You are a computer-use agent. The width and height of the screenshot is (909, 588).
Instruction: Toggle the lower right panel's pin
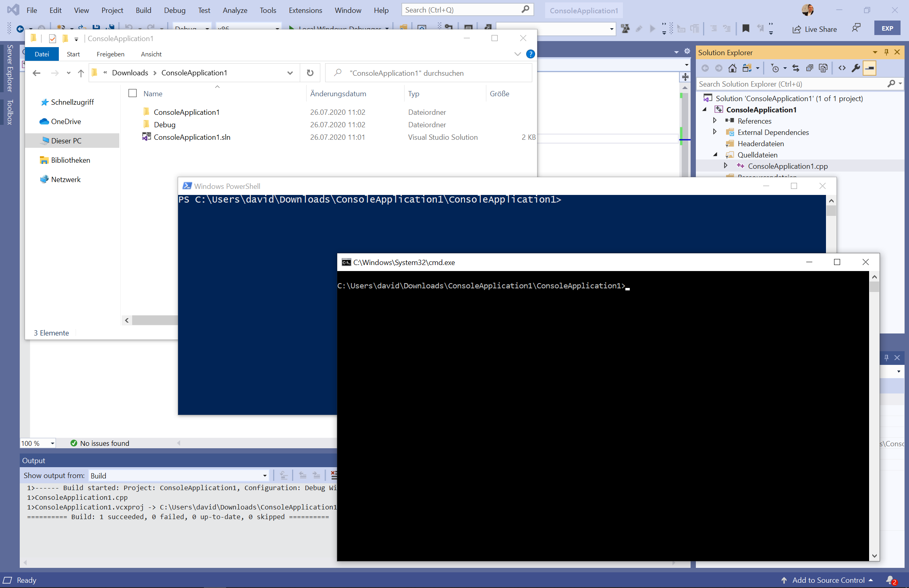[886, 358]
